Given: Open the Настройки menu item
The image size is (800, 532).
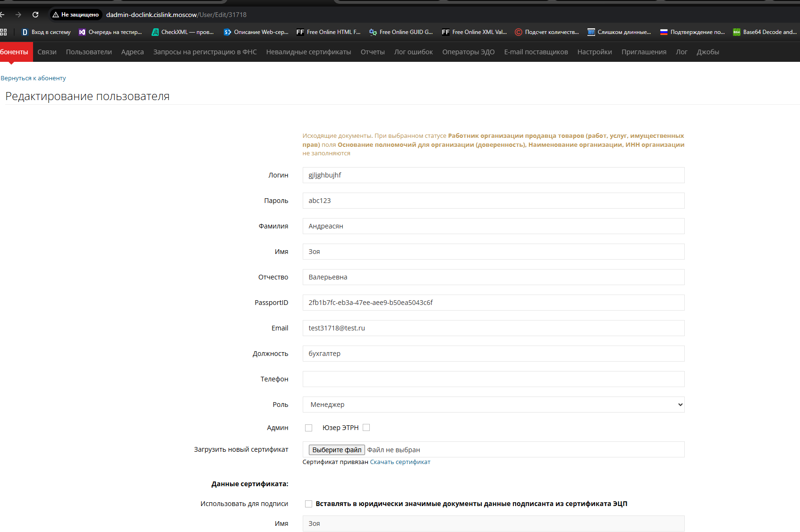Looking at the screenshot, I should pos(595,52).
